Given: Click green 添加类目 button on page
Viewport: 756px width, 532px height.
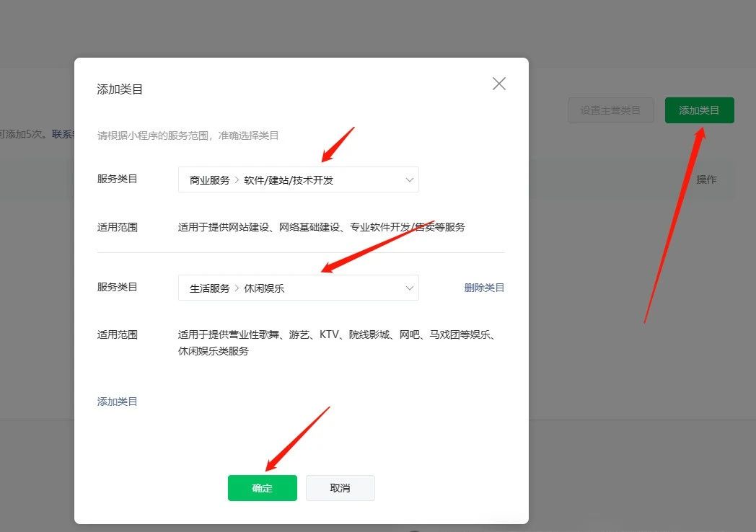Looking at the screenshot, I should pyautogui.click(x=699, y=110).
